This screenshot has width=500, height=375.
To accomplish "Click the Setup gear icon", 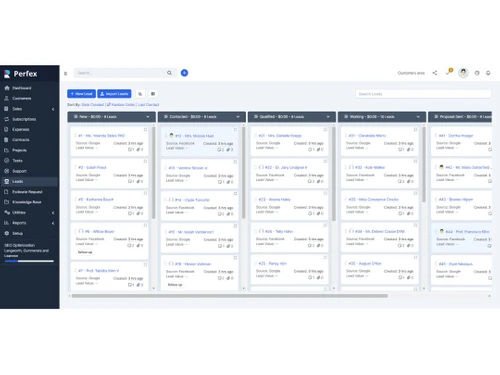I will tap(6, 233).
